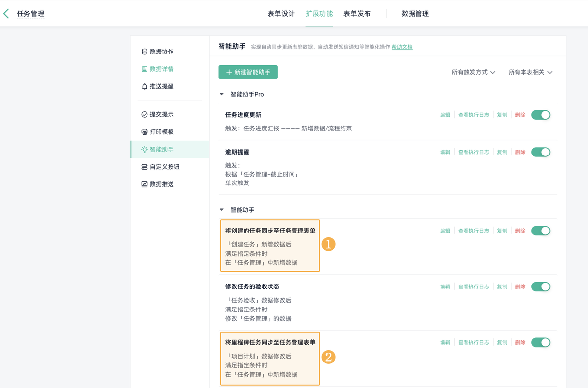The image size is (588, 388).
Task: Turn off the 逾期提醒 assistant switch
Action: click(x=540, y=152)
